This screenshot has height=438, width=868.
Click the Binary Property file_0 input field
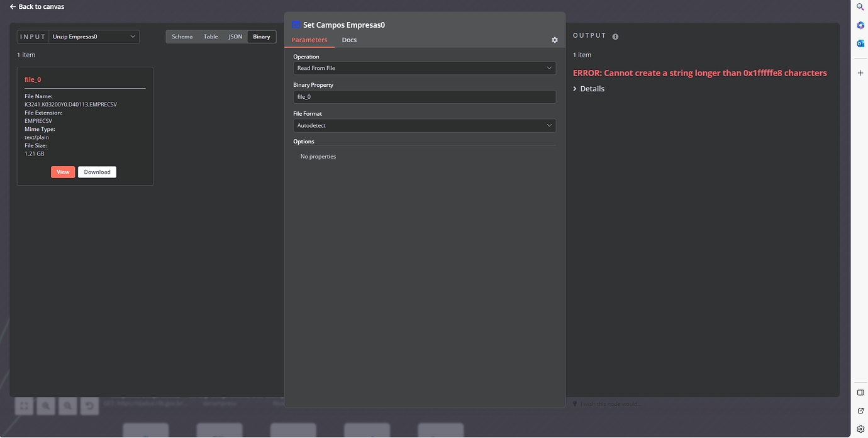pyautogui.click(x=424, y=96)
